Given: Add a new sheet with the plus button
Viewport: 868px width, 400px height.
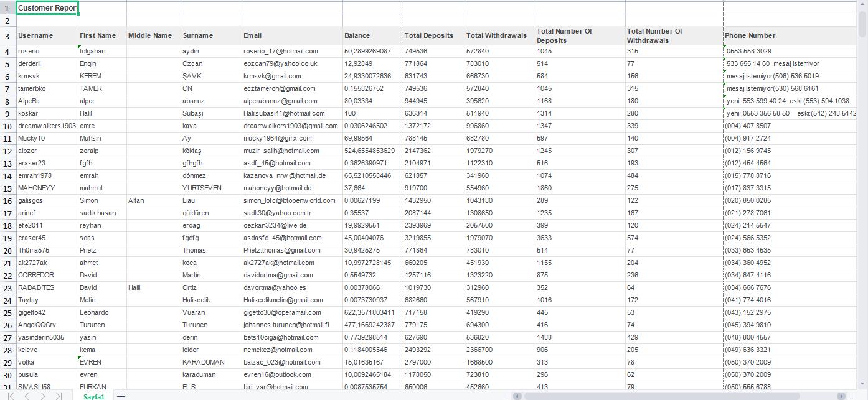Looking at the screenshot, I should [x=121, y=396].
